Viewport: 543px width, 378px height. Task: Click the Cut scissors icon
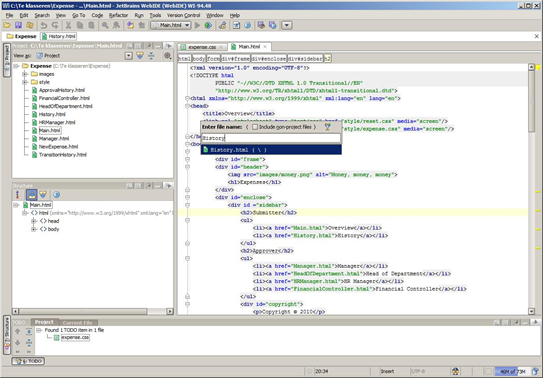(x=68, y=25)
